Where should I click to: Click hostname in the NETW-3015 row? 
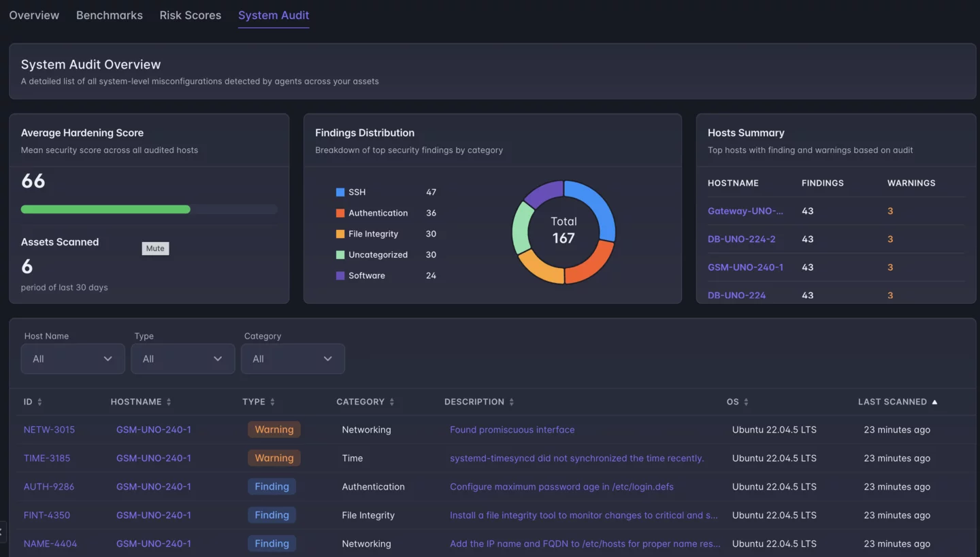(x=154, y=430)
